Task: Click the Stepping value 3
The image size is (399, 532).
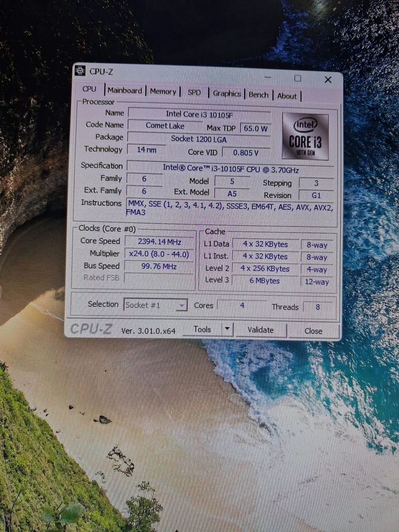Action: pyautogui.click(x=316, y=183)
